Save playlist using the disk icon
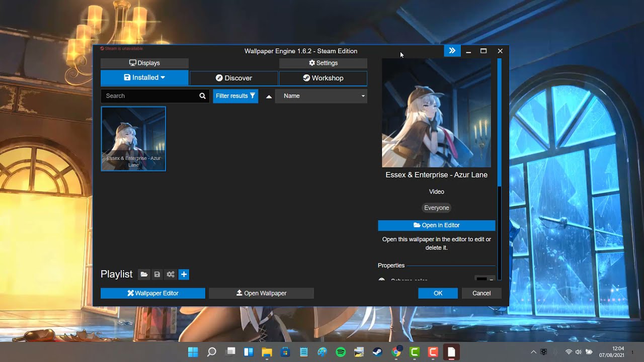The height and width of the screenshot is (362, 644). tap(157, 275)
